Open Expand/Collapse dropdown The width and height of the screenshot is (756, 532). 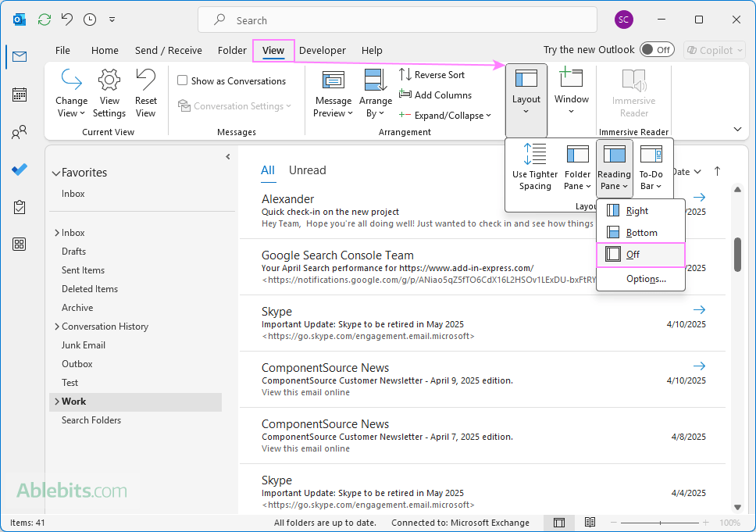click(x=445, y=116)
